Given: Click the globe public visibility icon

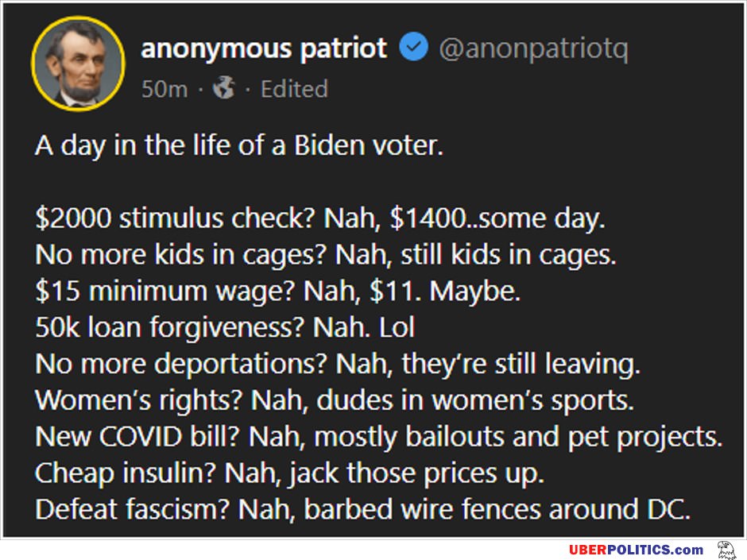Looking at the screenshot, I should [x=224, y=87].
